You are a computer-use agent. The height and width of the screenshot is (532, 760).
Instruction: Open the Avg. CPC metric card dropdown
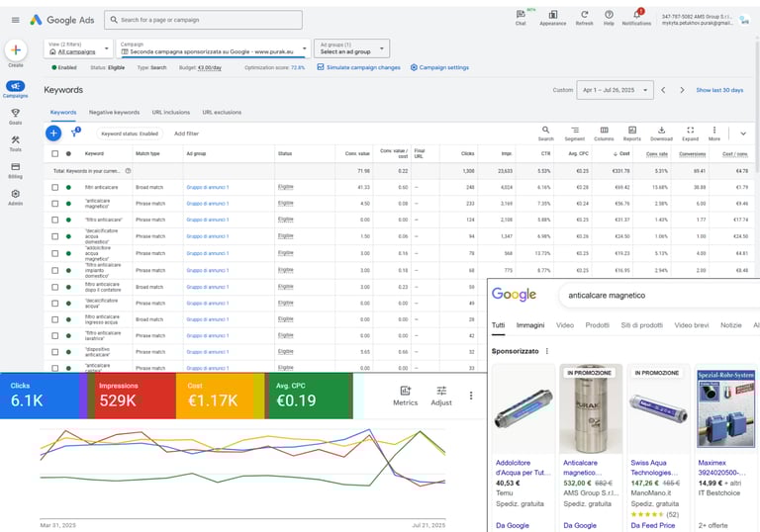[309, 396]
